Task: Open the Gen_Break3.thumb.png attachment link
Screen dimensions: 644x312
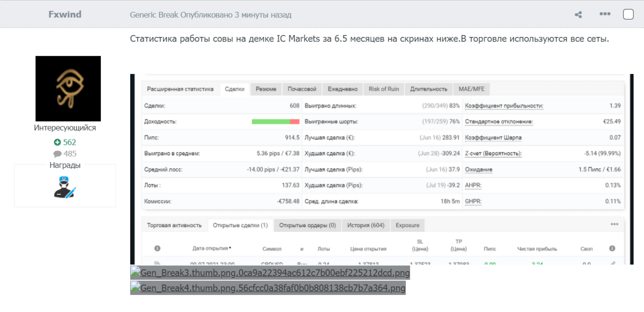Action: (x=270, y=272)
